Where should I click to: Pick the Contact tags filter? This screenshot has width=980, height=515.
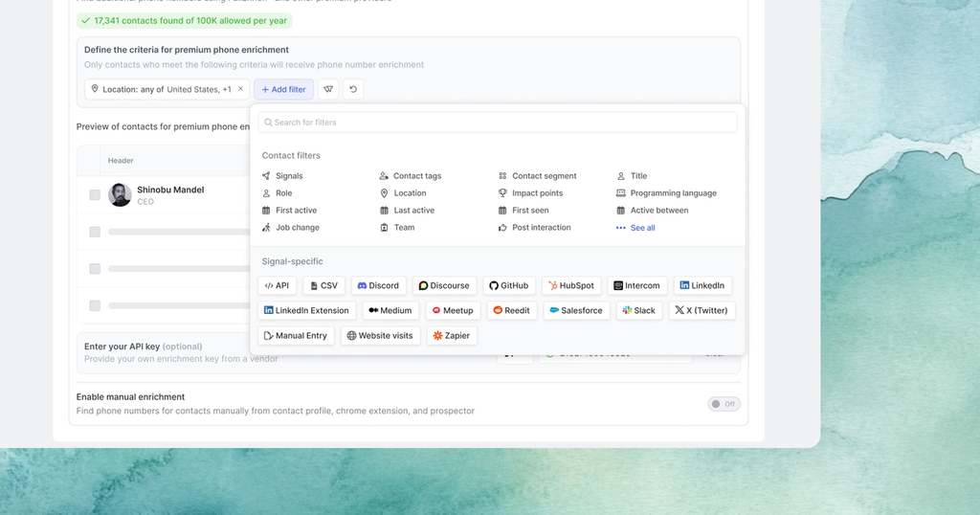coord(410,176)
